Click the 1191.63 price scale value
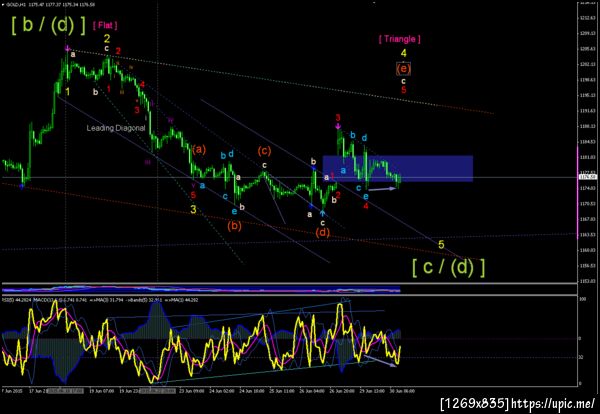Image resolution: width=600 pixels, height=414 pixels. tap(587, 111)
